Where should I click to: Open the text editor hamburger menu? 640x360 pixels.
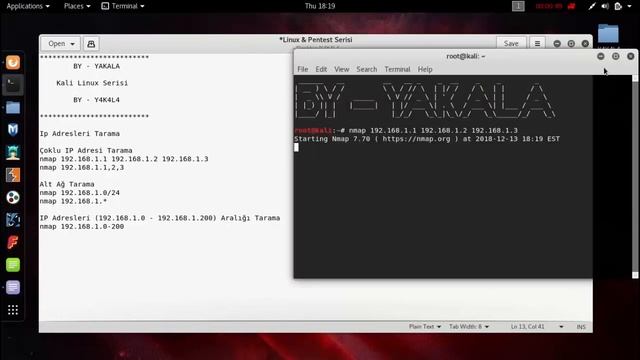(537, 44)
